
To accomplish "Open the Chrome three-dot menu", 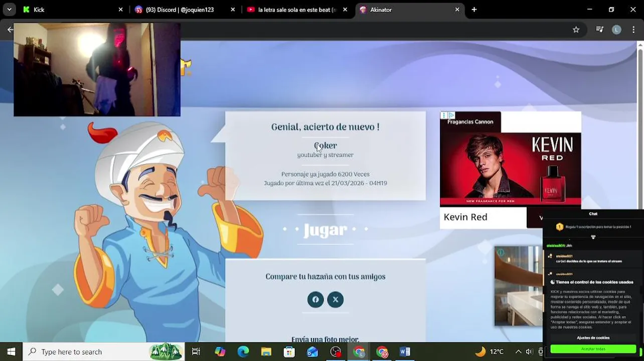I will [x=633, y=30].
